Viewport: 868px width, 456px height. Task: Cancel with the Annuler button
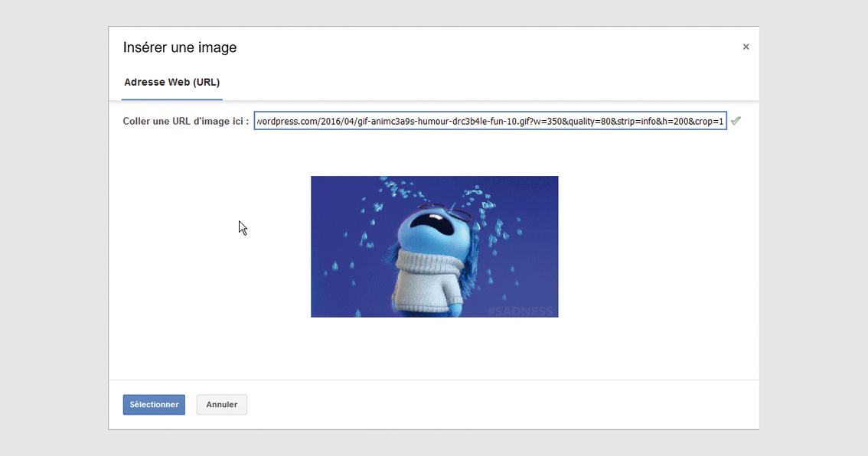click(x=221, y=405)
